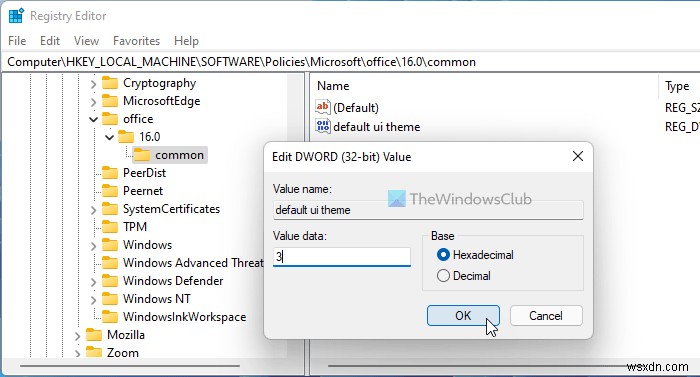Screen dimensions: 700x377
Task: Select the WindowsInkWorkspace key label
Action: [184, 317]
